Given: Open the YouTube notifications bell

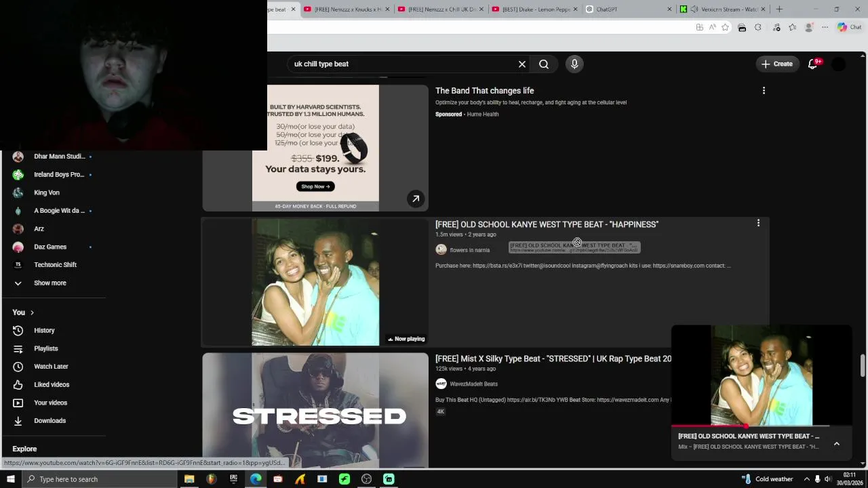Looking at the screenshot, I should 813,64.
